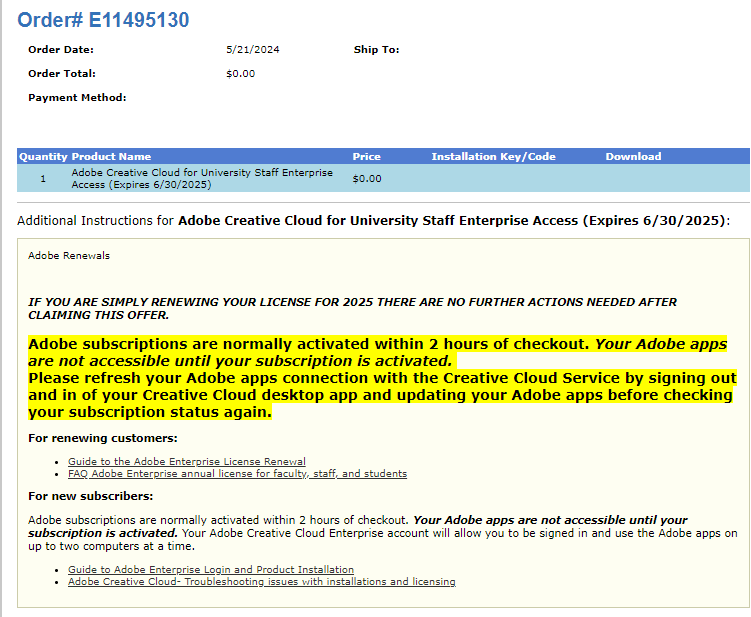
Task: Click the italic IF YOU ARE SIMPLY RENEWING notice
Action: 352,308
